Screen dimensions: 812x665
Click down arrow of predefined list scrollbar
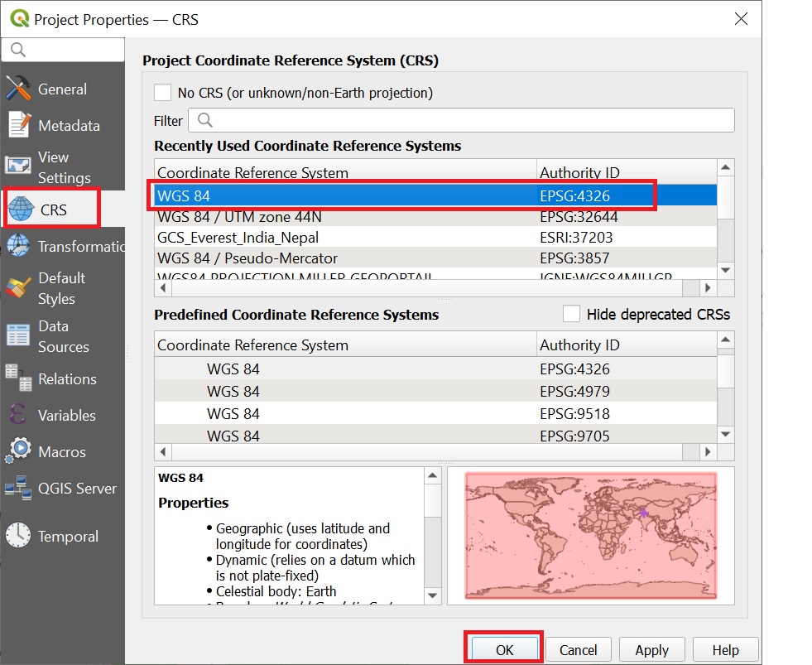point(726,434)
